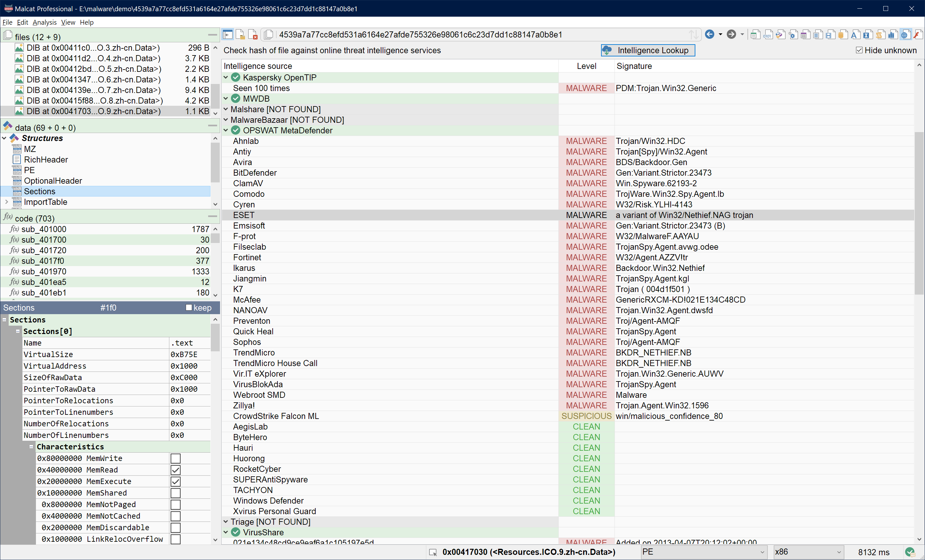This screenshot has width=925, height=560.
Task: Open the script scroll view icon
Action: tap(880, 35)
